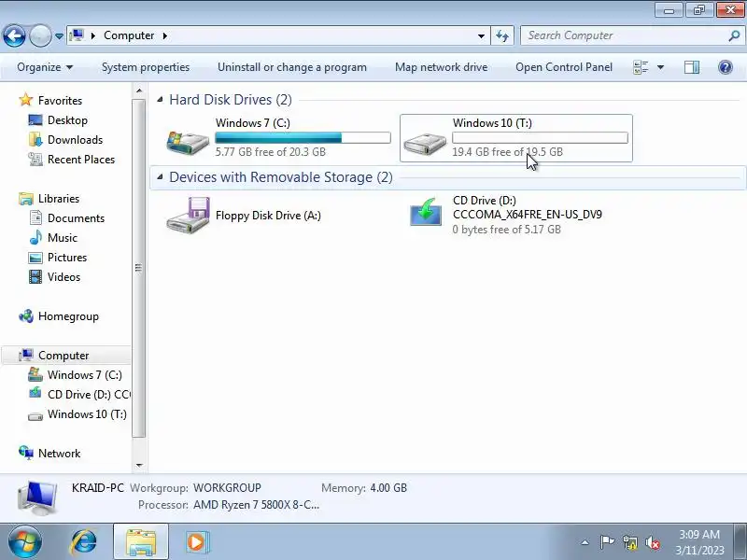Click navigation pane scroll up arrow
The width and height of the screenshot is (747, 560).
tap(138, 91)
